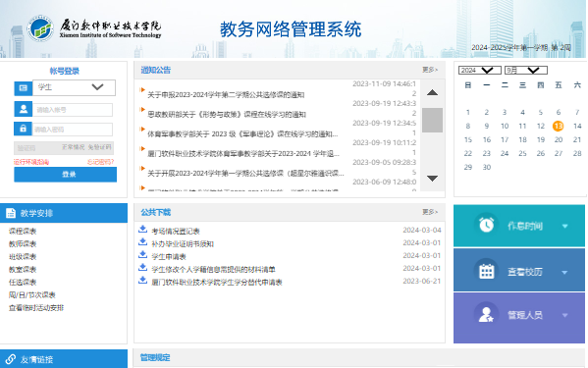Click the blue 登录 button

pyautogui.click(x=65, y=175)
